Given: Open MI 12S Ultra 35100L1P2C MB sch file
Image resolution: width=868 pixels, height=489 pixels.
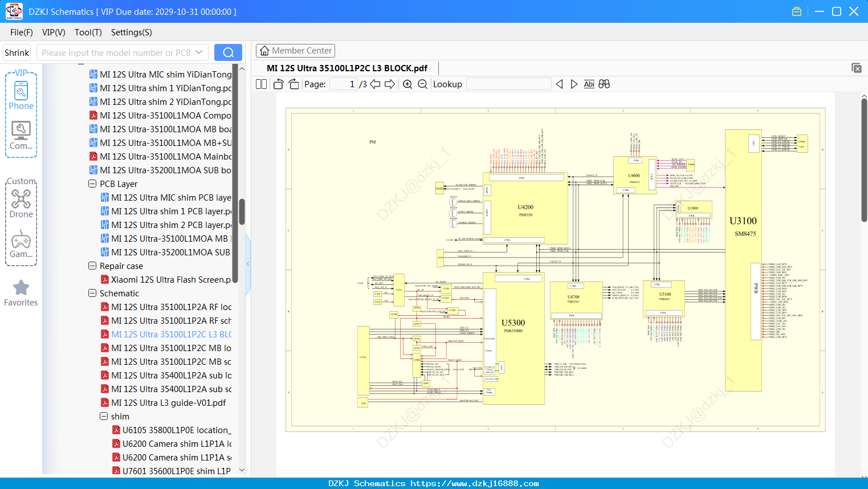Looking at the screenshot, I should [166, 361].
